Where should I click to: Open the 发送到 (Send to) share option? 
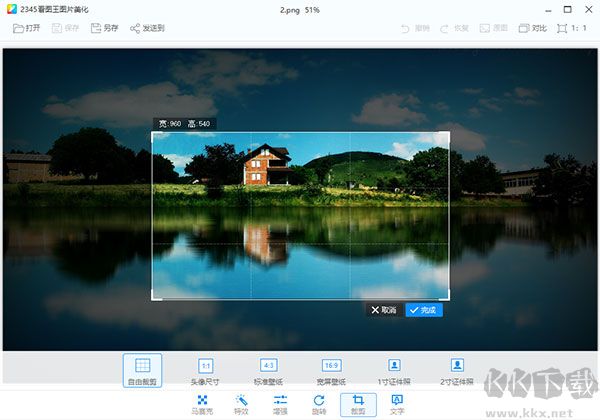(x=148, y=28)
